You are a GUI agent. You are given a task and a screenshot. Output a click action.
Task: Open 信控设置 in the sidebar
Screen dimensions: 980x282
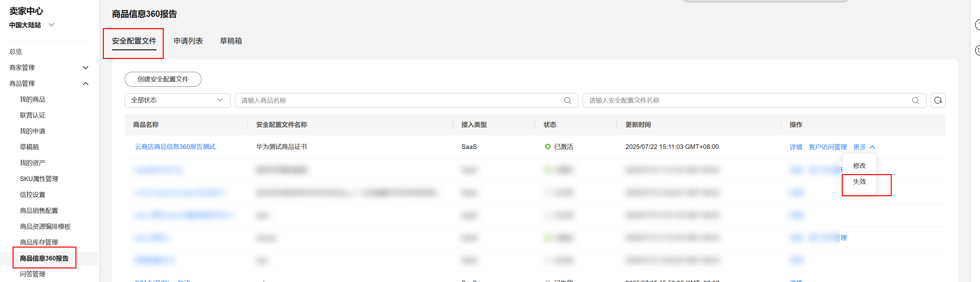(x=32, y=195)
